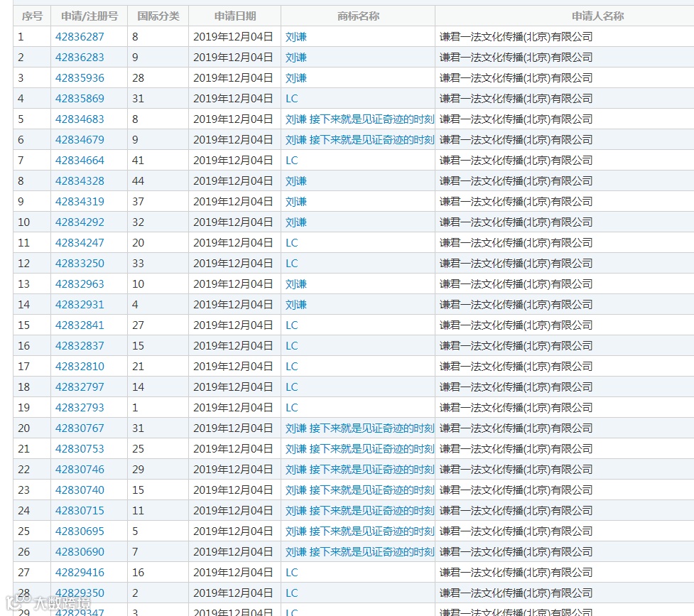
Task: Open registration number 42834247 link
Action: tap(80, 243)
